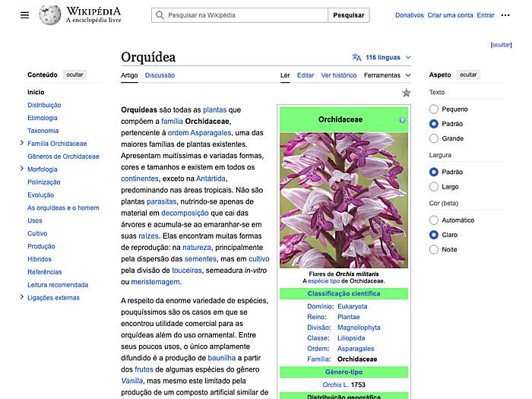
Task: Click the search magnifier icon
Action: [x=160, y=15]
